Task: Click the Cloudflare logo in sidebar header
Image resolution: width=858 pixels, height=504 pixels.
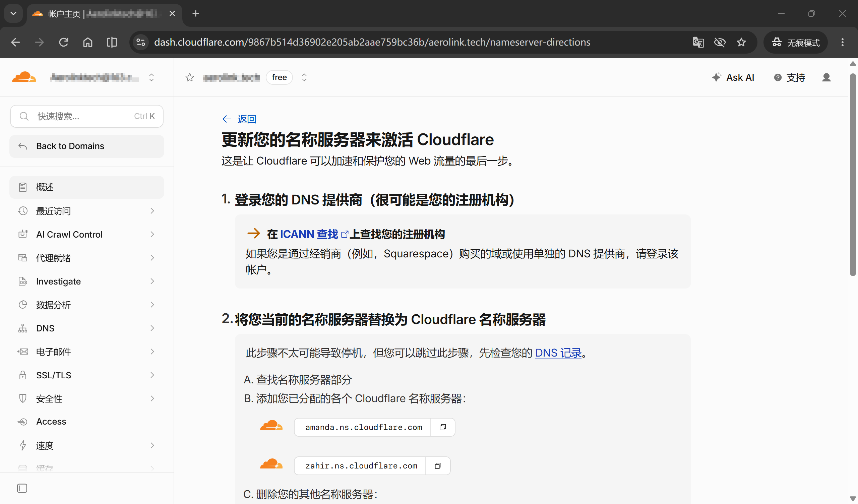Action: pyautogui.click(x=24, y=77)
